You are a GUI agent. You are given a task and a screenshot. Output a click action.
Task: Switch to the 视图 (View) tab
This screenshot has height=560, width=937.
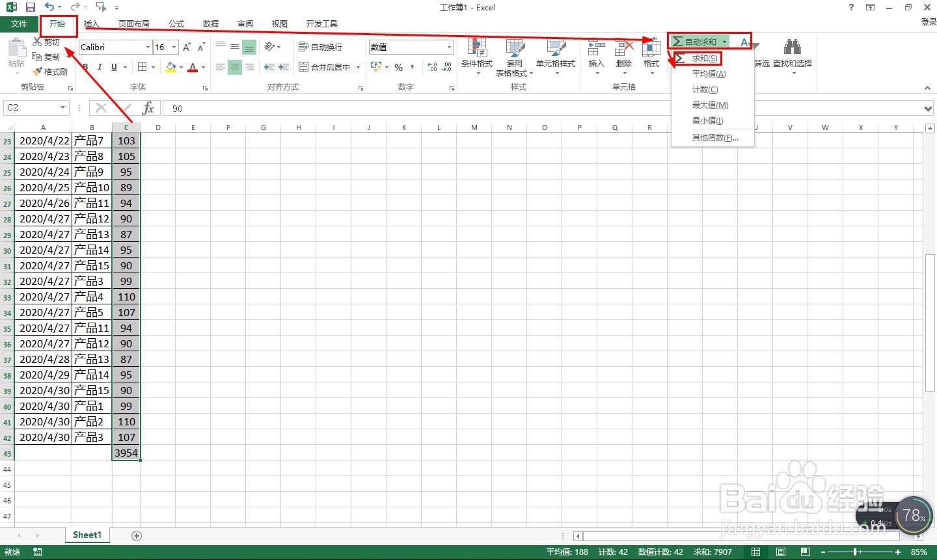point(280,23)
